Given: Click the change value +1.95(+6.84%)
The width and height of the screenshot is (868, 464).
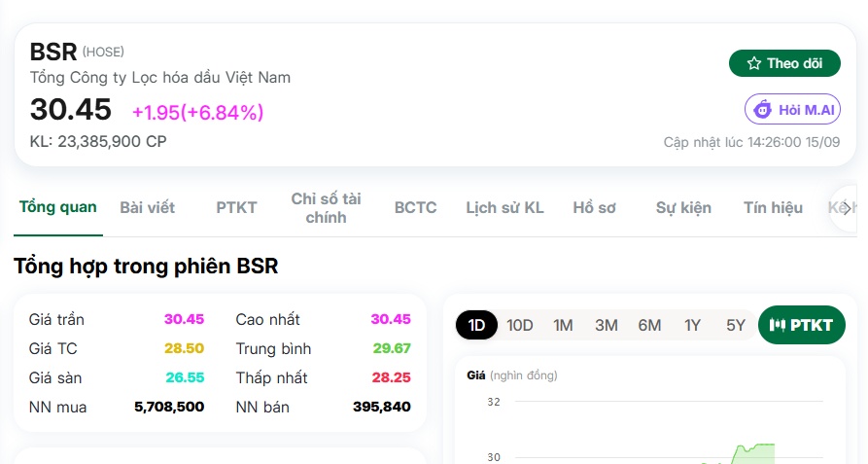Looking at the screenshot, I should click(x=197, y=113).
